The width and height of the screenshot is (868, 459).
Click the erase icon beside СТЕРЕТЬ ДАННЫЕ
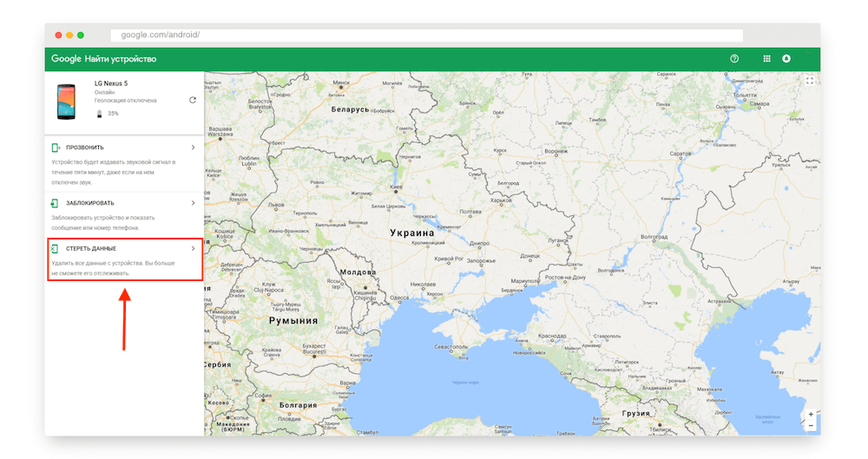55,249
